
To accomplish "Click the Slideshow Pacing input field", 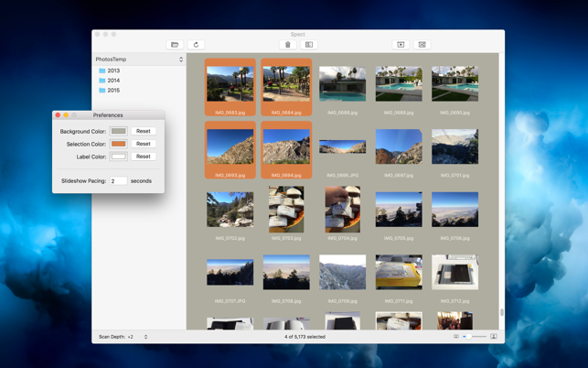I will click(118, 181).
